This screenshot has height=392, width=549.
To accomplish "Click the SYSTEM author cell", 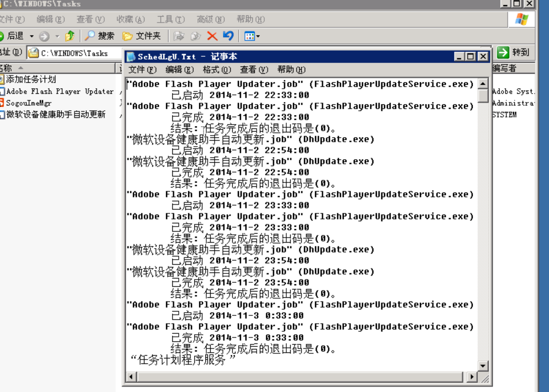I will [504, 115].
